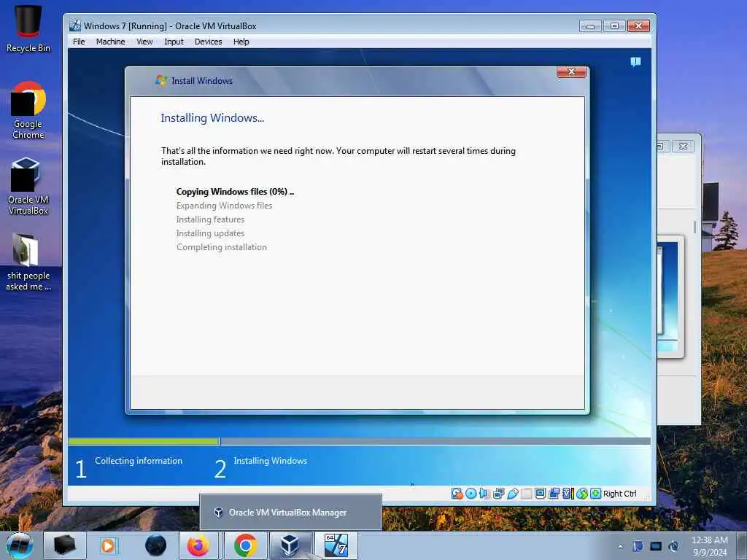Image resolution: width=747 pixels, height=560 pixels.
Task: Open the VirtualBox File menu
Action: point(79,42)
